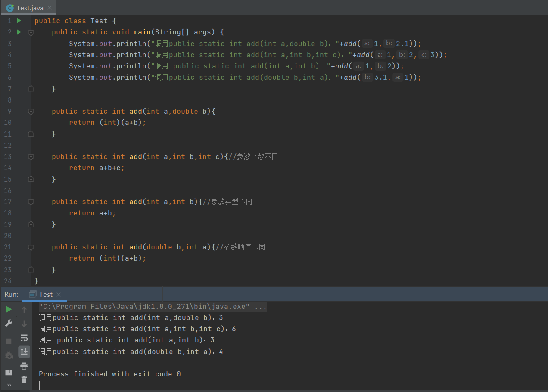Run main method from the line 2 gutter arrow
The image size is (548, 392).
point(19,32)
